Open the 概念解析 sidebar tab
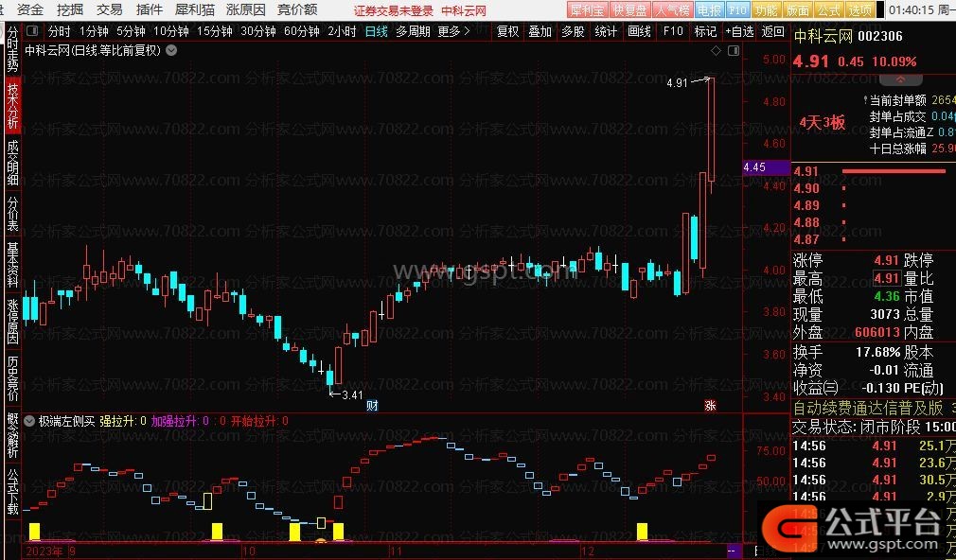Image resolution: width=956 pixels, height=560 pixels. tap(12, 435)
